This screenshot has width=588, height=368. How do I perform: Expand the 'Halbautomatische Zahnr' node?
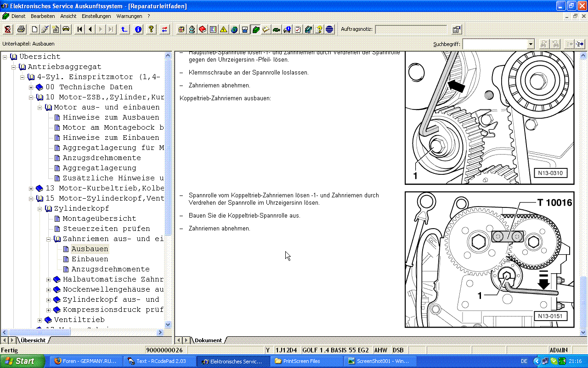point(49,279)
